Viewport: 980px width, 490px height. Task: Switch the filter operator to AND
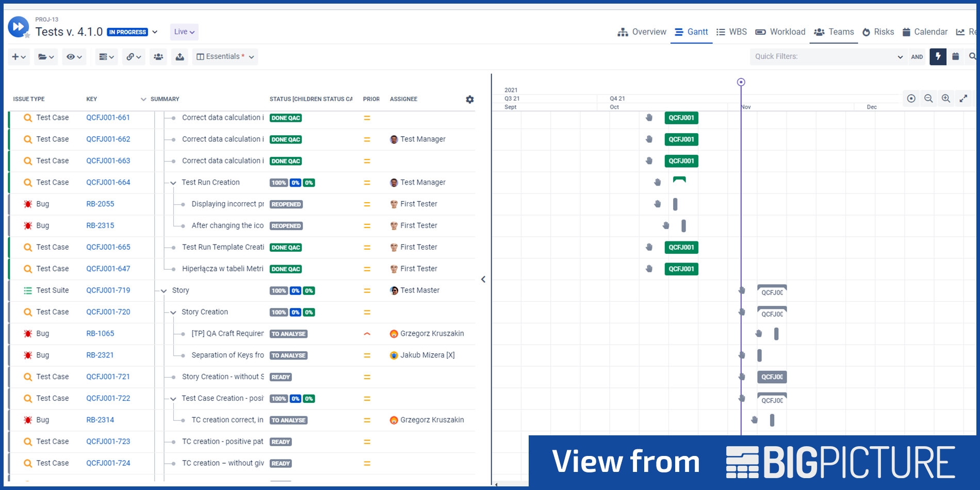(917, 57)
